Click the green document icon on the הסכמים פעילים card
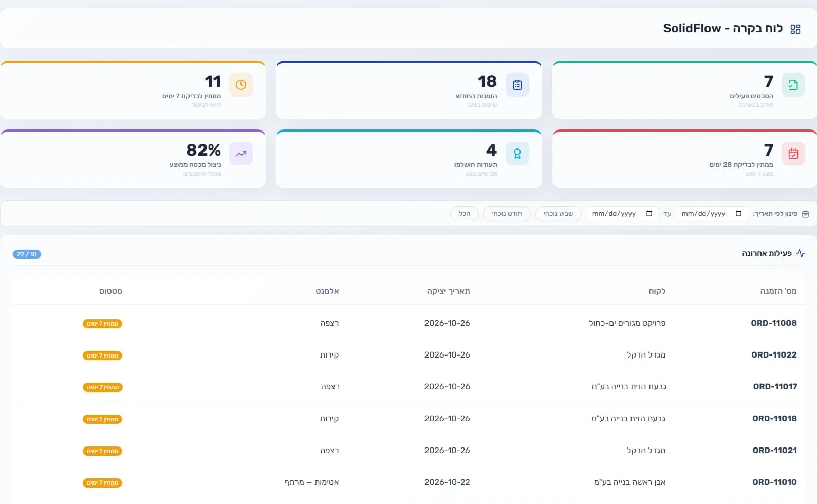This screenshot has height=504, width=817. pos(793,85)
